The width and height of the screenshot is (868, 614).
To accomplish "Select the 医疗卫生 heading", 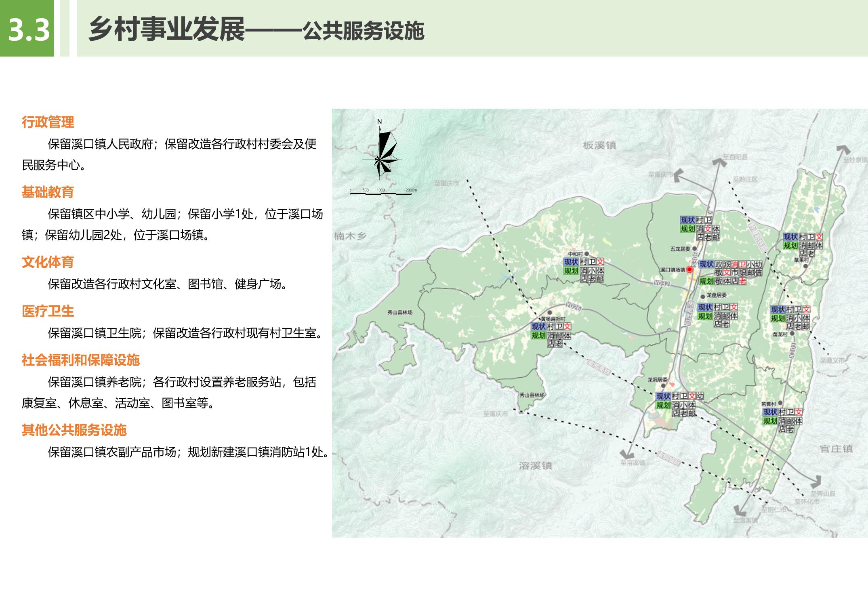I will (x=48, y=311).
